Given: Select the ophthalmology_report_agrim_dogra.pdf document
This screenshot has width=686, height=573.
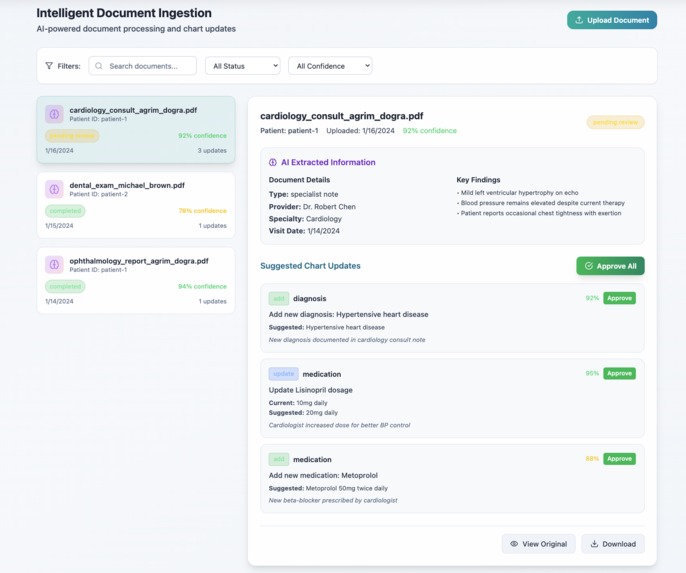Looking at the screenshot, I should pos(136,280).
